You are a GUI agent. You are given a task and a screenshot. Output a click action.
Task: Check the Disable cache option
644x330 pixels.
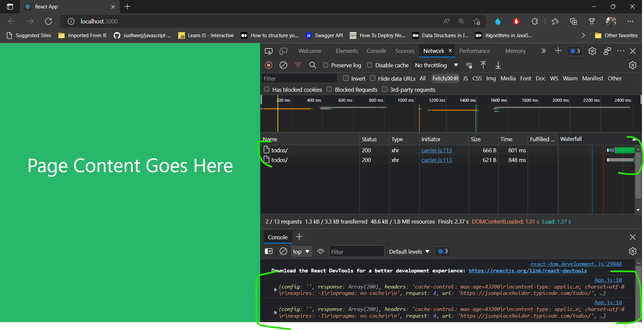click(369, 65)
